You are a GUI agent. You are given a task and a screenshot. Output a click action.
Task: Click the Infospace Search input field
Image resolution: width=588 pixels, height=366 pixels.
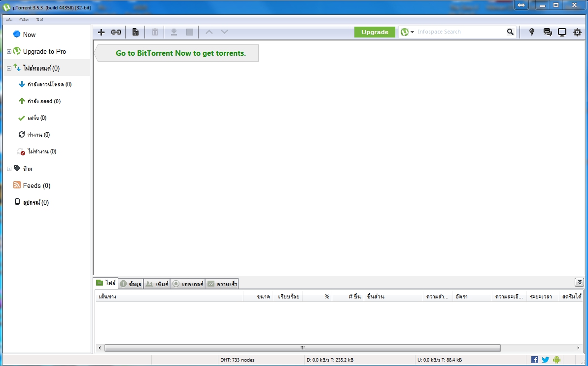click(461, 32)
